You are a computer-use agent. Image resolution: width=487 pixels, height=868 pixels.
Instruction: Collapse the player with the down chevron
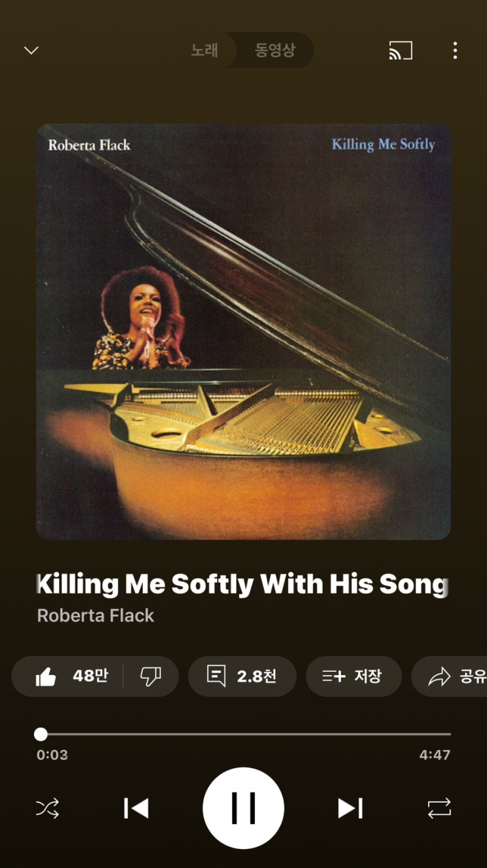tap(31, 51)
